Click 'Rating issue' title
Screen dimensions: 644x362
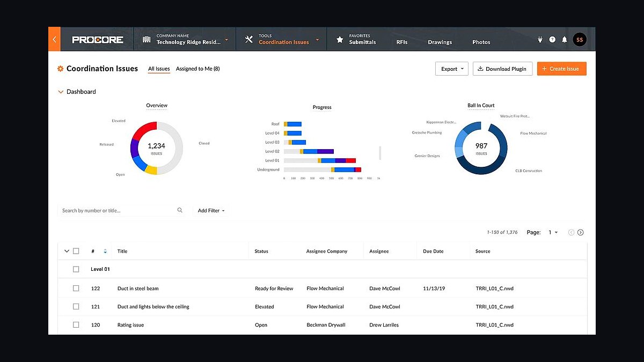130,325
